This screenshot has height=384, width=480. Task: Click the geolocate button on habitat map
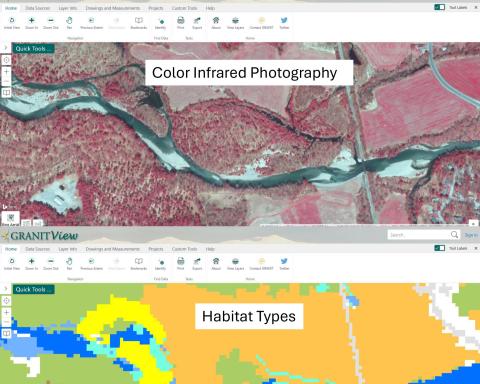pos(6,301)
